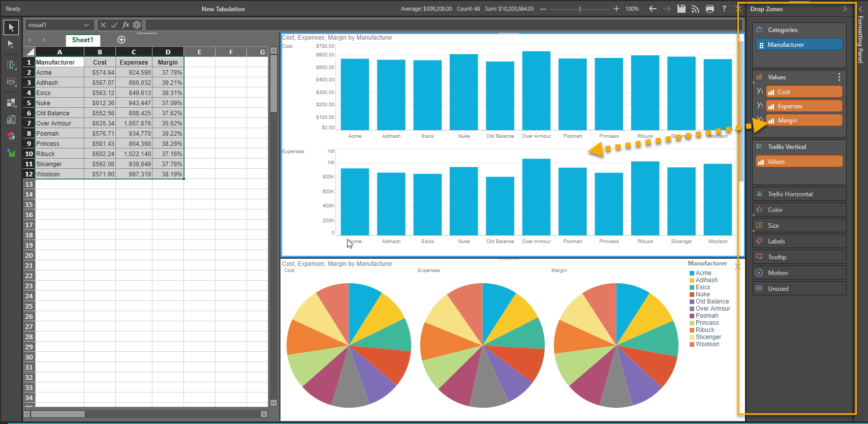Open help with the question mark icon

tap(724, 9)
